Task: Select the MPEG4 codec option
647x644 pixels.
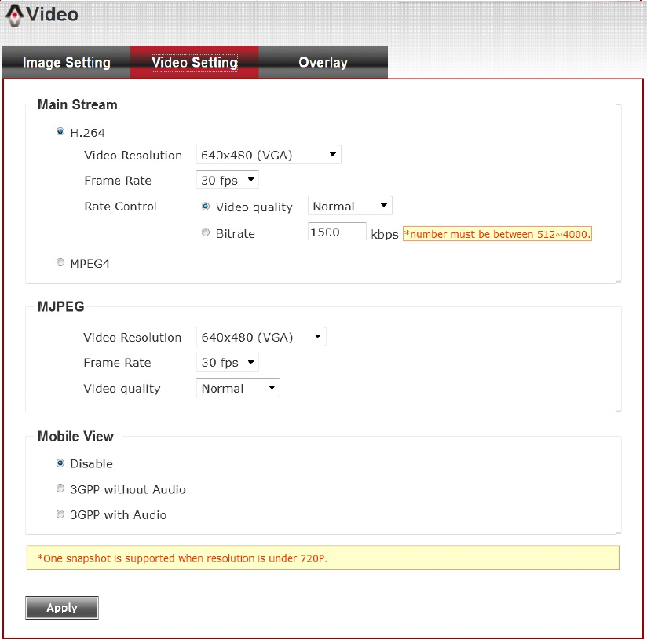Action: [x=60, y=263]
